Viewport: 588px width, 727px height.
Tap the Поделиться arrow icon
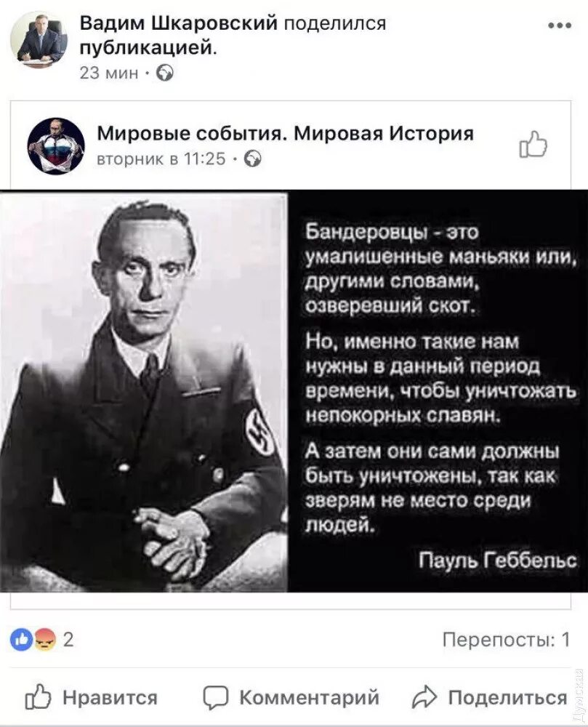[x=424, y=697]
